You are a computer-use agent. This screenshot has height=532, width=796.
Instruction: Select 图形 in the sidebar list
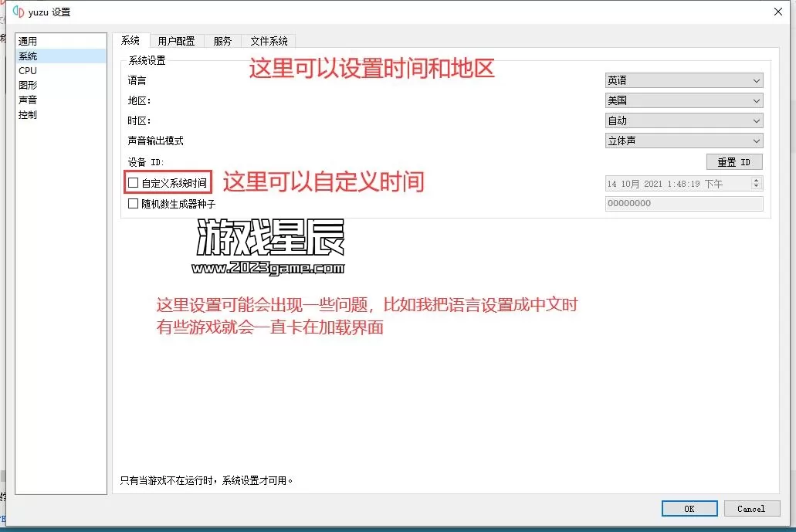[x=28, y=85]
